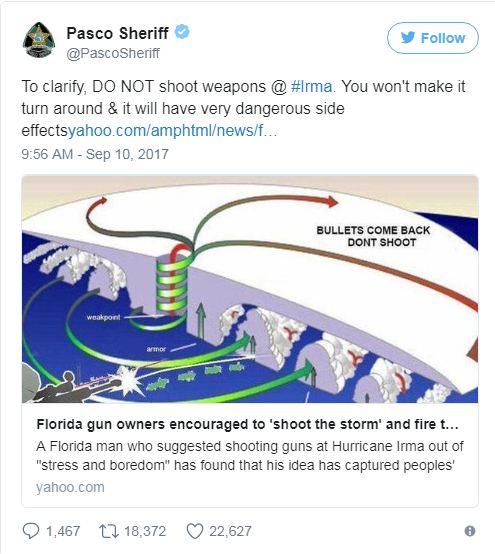Open the 9:56 AM - Sep 10, 2017 timestamp

click(x=95, y=154)
